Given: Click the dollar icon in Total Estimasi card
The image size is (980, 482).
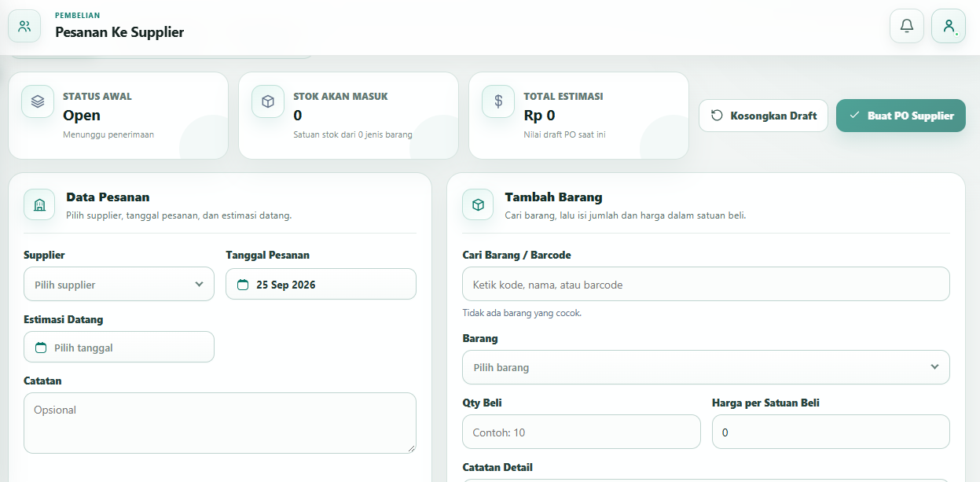Looking at the screenshot, I should [498, 101].
